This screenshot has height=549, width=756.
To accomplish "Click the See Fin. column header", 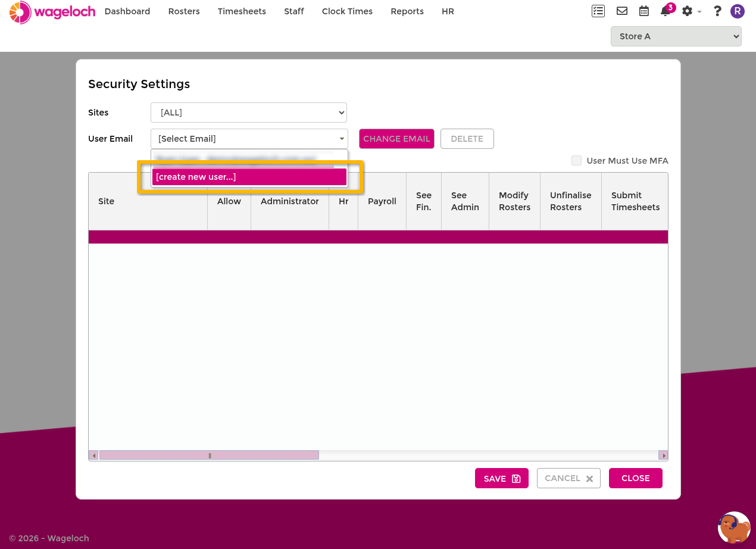I will click(x=424, y=201).
